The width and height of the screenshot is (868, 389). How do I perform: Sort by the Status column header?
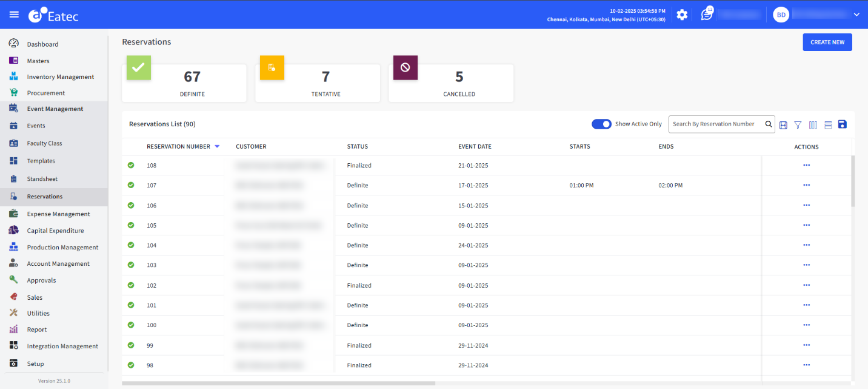pyautogui.click(x=357, y=146)
